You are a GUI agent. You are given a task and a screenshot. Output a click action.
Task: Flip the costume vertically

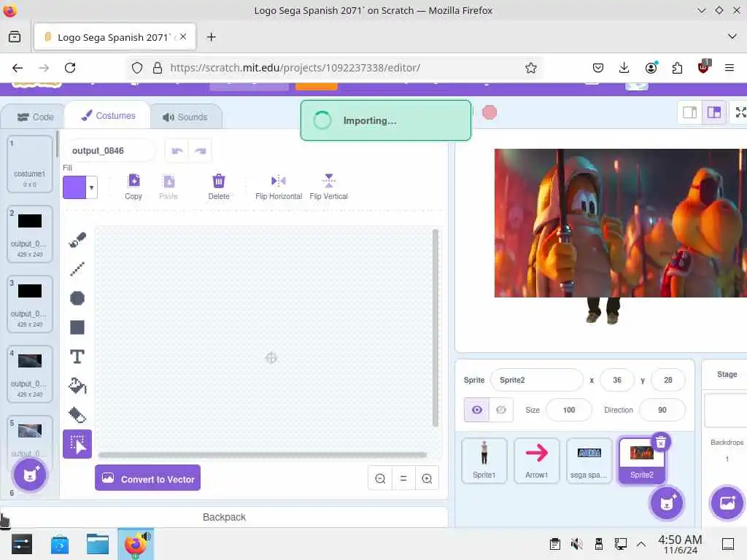coord(329,187)
